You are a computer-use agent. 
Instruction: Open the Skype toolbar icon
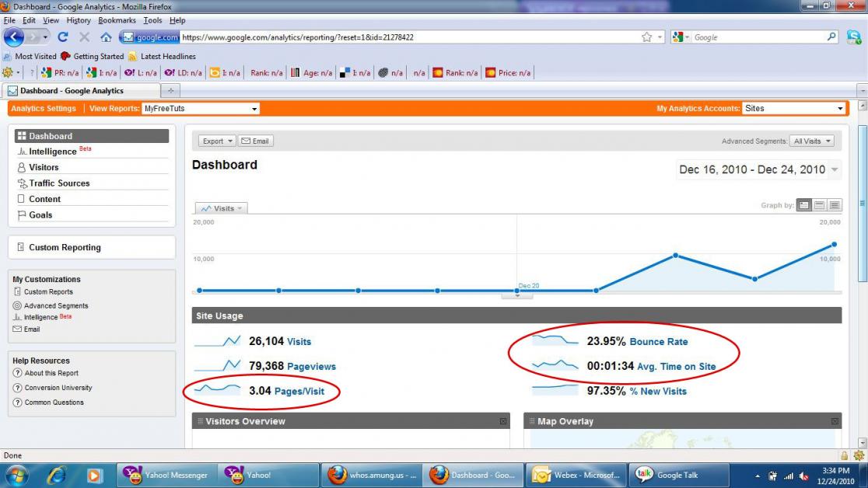(x=853, y=37)
